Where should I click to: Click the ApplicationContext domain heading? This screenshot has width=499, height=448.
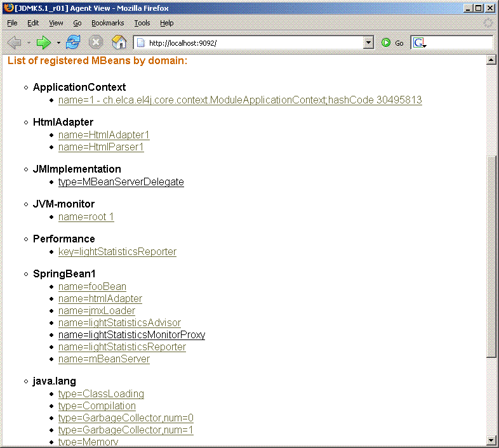coord(79,87)
